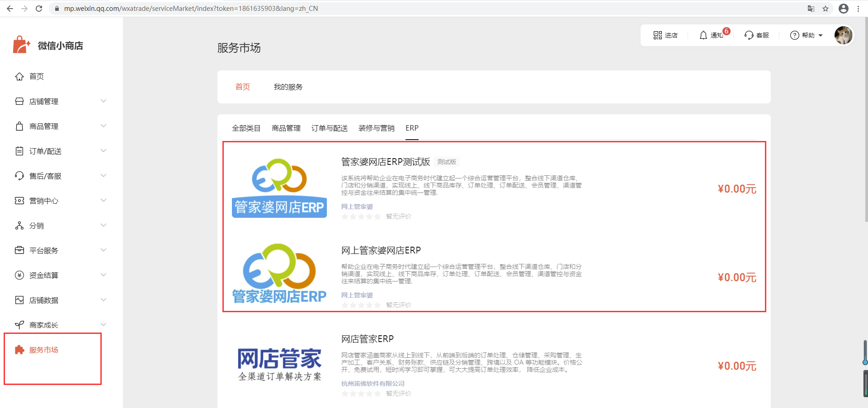Select the ERP category tab
This screenshot has width=868, height=408.
(412, 128)
